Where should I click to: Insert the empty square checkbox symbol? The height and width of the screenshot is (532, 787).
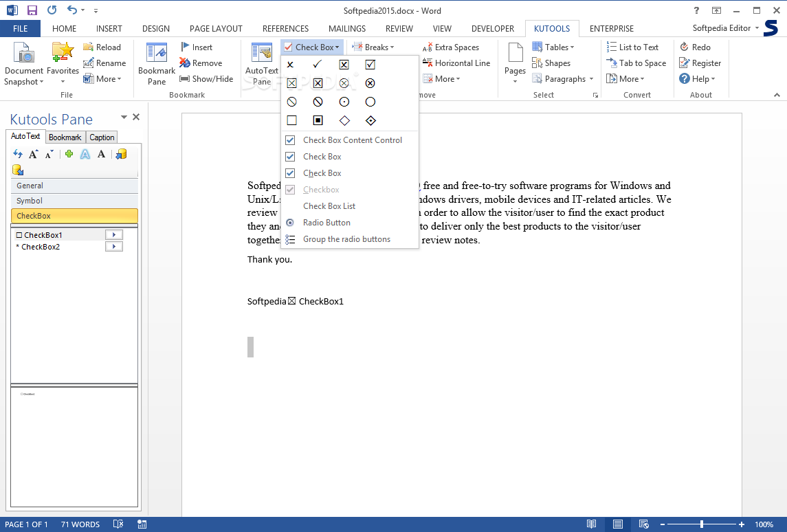tap(291, 120)
